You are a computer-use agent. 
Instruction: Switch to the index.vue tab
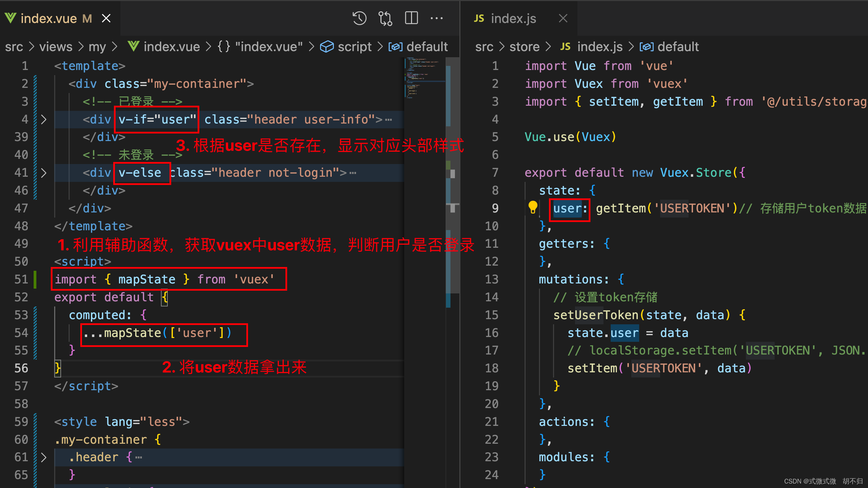49,18
